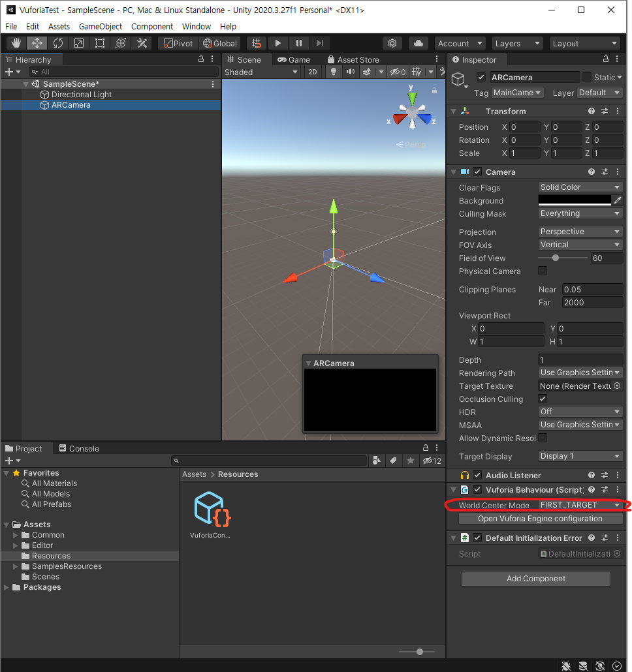The width and height of the screenshot is (632, 672).
Task: Select the Rotate tool
Action: point(58,43)
